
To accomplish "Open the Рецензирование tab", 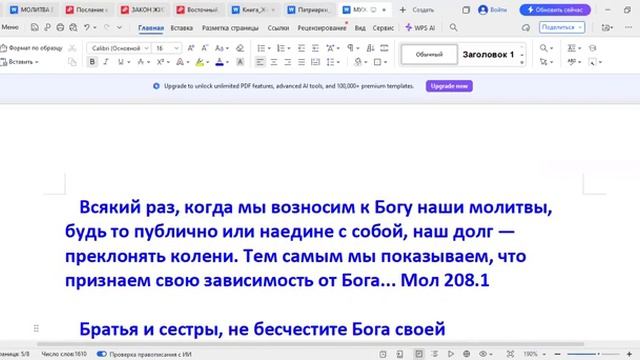I will (322, 28).
